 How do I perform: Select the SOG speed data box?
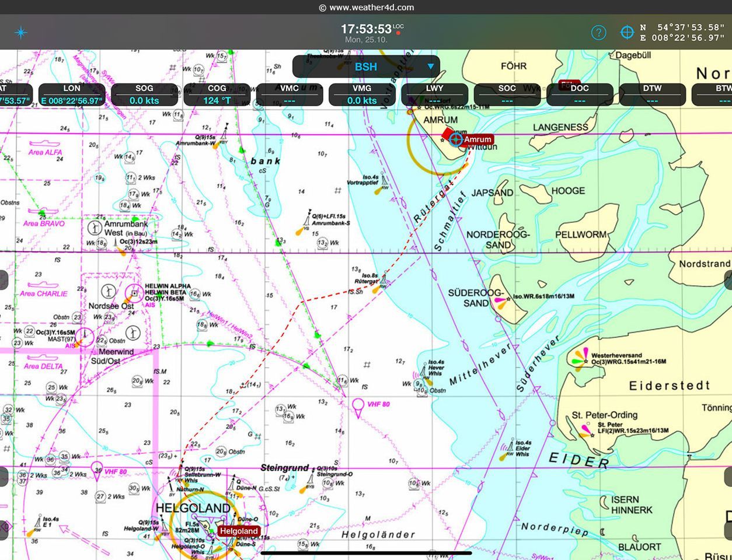pos(144,94)
